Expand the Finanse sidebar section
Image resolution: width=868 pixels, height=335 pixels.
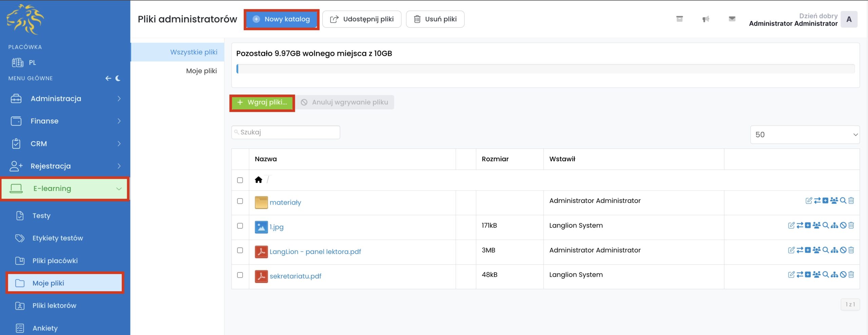tap(64, 121)
